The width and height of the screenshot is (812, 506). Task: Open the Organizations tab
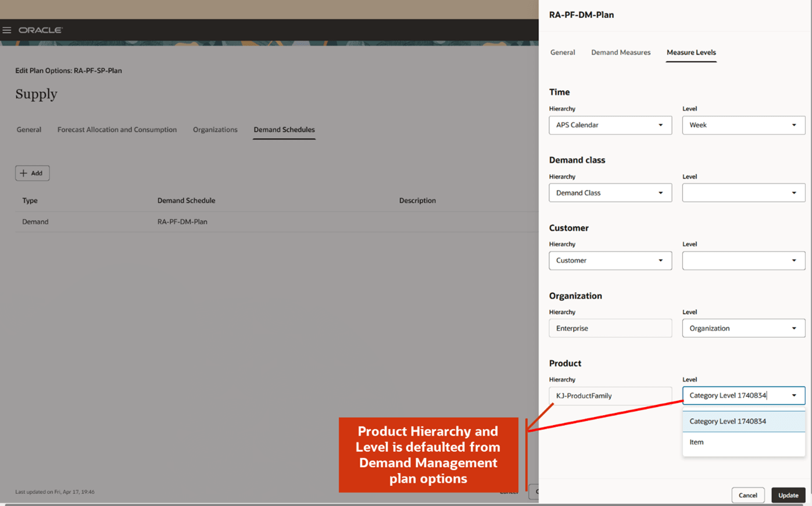pos(215,130)
